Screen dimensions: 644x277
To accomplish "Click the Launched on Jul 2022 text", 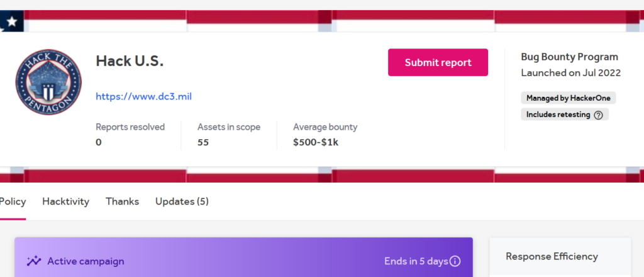I will click(x=570, y=73).
